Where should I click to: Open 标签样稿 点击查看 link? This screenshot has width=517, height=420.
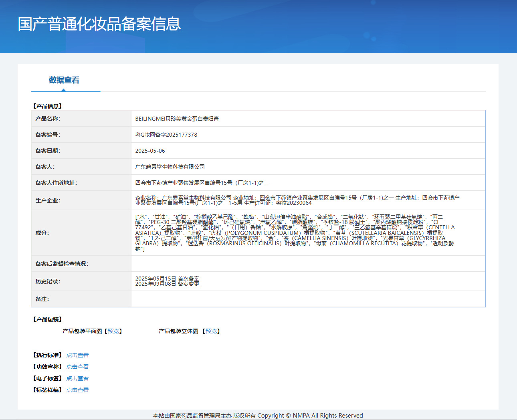77,390
